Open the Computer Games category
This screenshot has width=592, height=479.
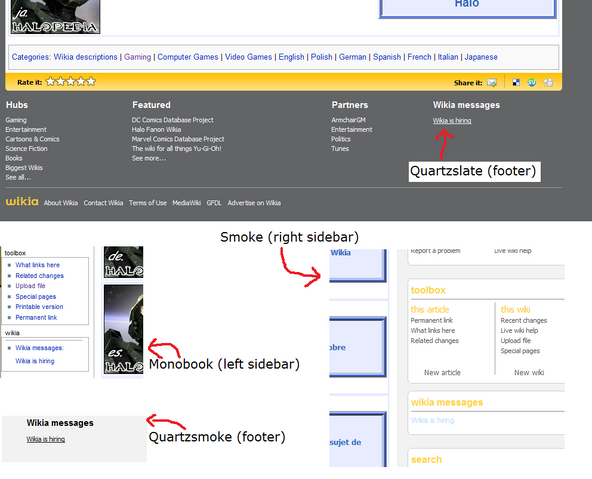188,57
